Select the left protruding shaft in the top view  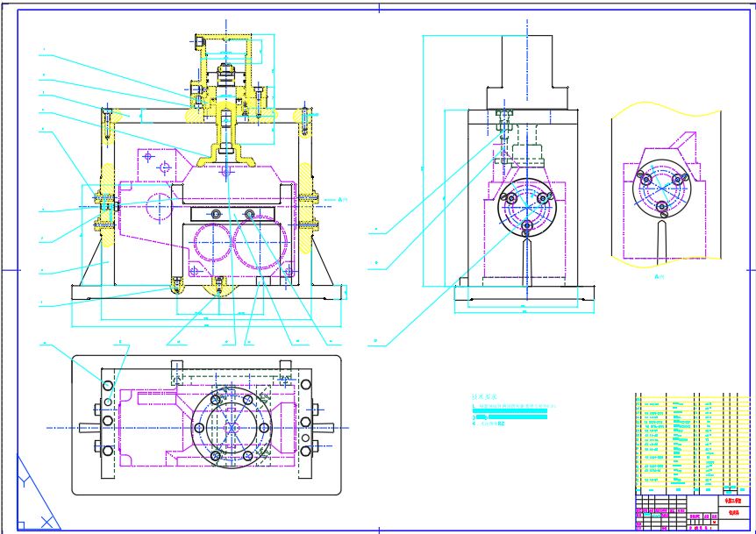tap(88, 428)
